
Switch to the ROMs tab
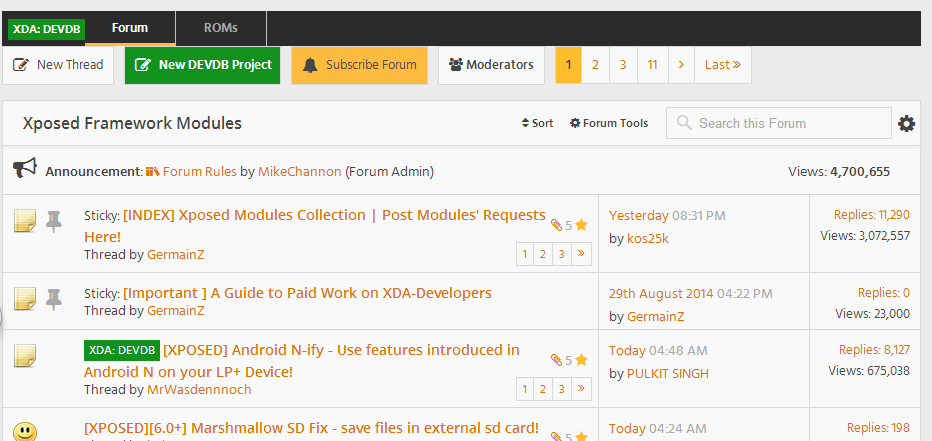(221, 28)
